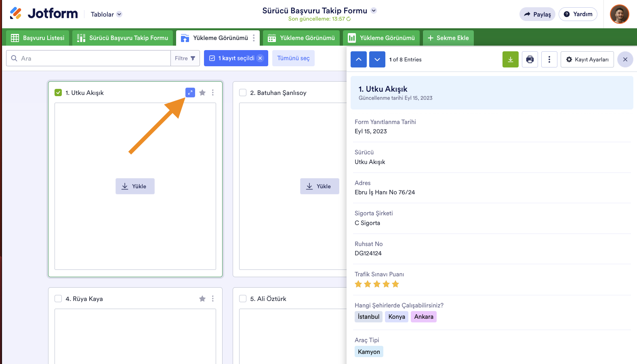Tick the Rüya Kaya checkbox
Image resolution: width=637 pixels, height=364 pixels.
(58, 299)
